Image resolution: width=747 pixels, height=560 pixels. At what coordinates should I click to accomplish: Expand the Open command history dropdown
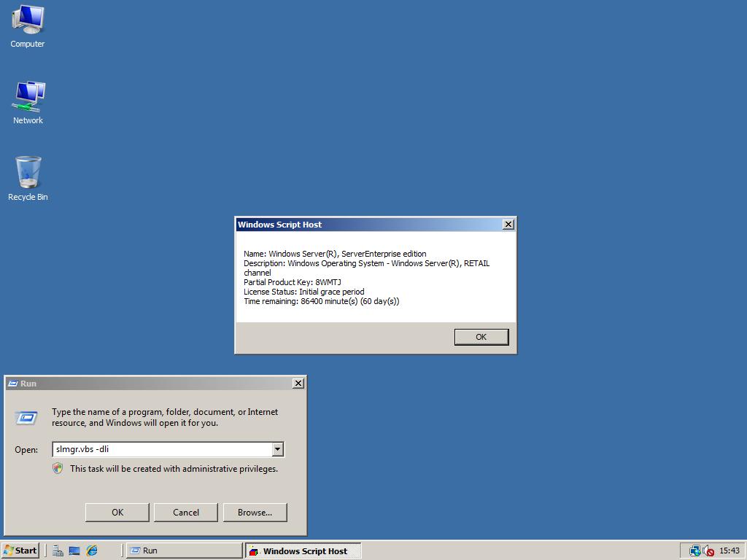(x=278, y=449)
